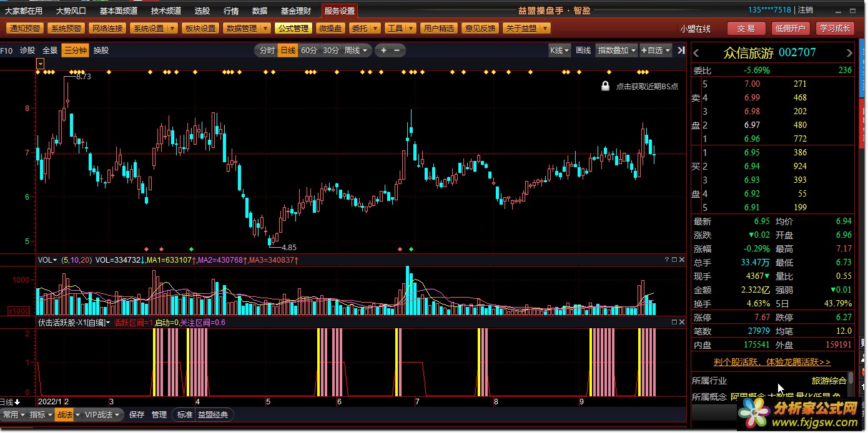Open the 周线 period dropdown

pyautogui.click(x=357, y=51)
